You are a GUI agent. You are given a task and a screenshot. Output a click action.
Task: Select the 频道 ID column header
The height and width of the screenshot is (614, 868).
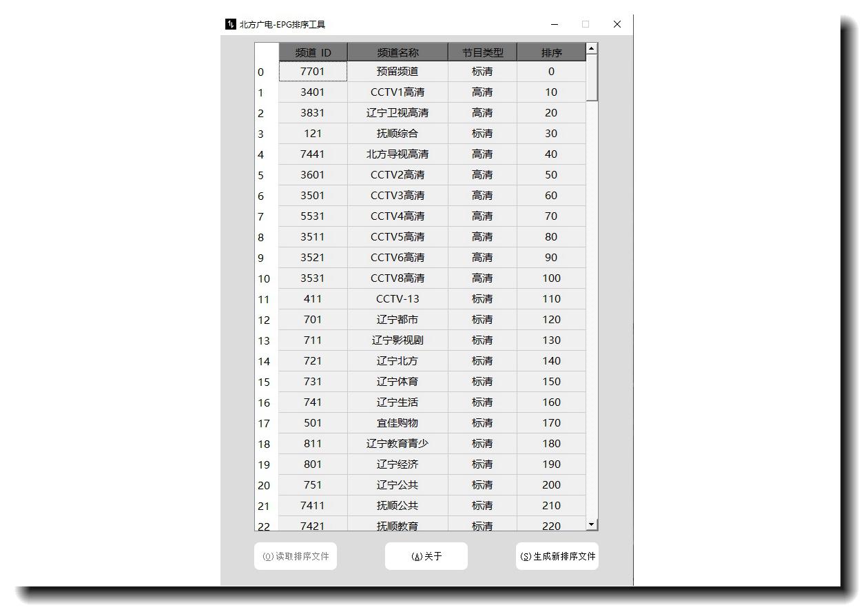point(313,52)
